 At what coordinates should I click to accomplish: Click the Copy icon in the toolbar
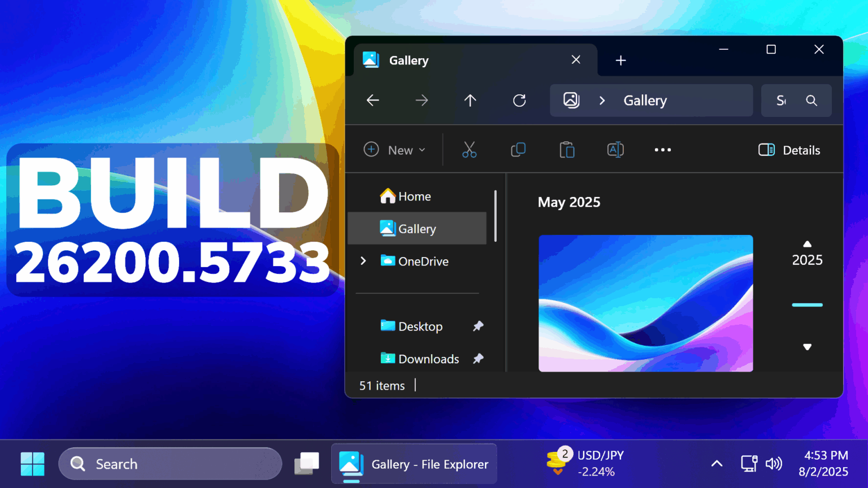(518, 150)
